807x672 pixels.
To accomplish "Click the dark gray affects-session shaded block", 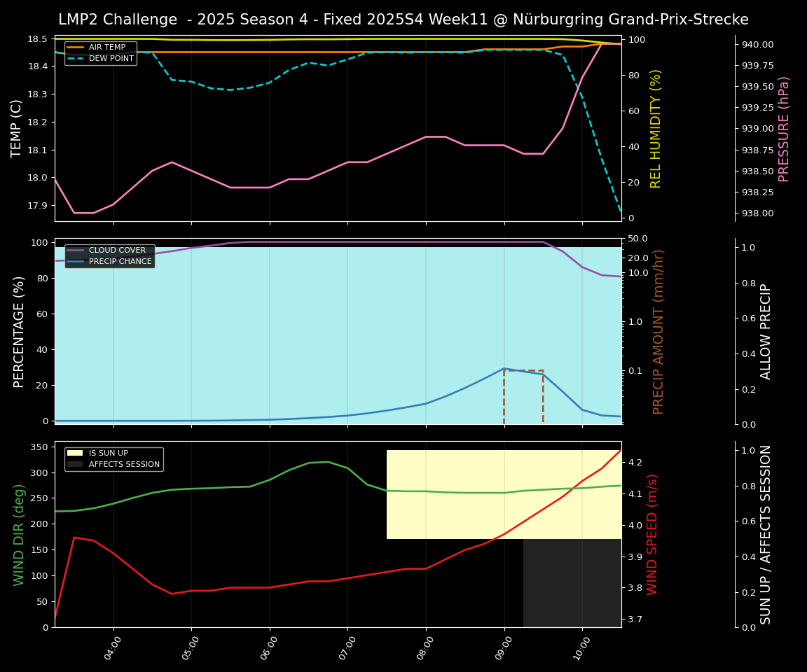I will [572, 583].
